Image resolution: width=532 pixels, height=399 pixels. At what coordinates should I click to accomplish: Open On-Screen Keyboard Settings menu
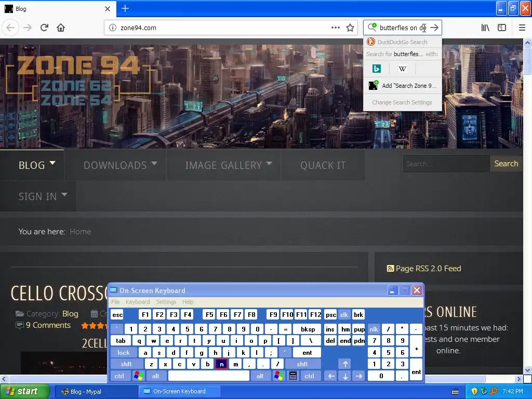pos(166,302)
